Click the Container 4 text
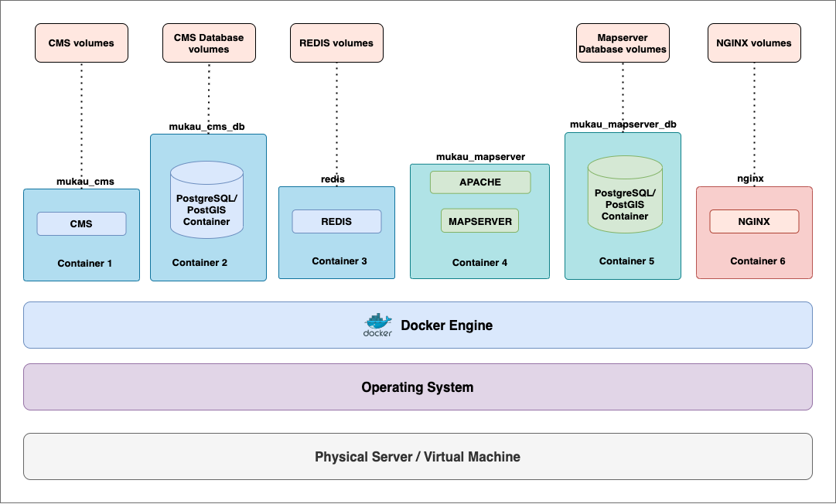Screen dimensions: 836x504 (x=479, y=263)
